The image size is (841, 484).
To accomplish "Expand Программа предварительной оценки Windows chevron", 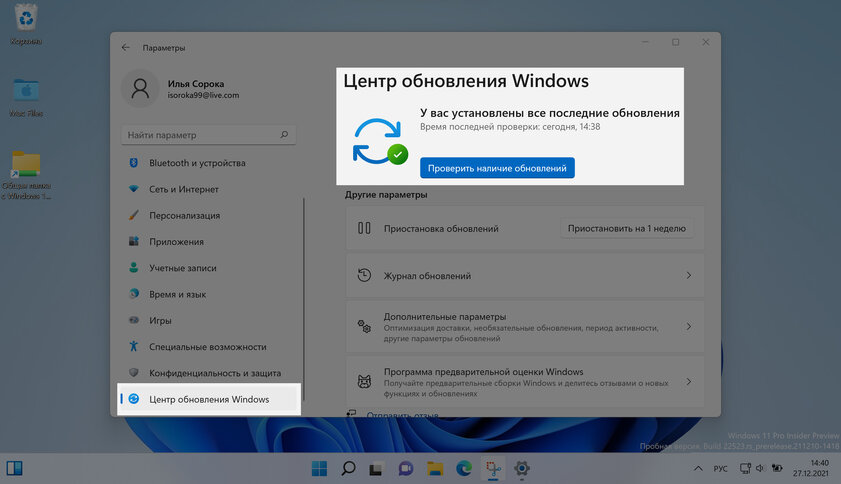I will tap(689, 382).
